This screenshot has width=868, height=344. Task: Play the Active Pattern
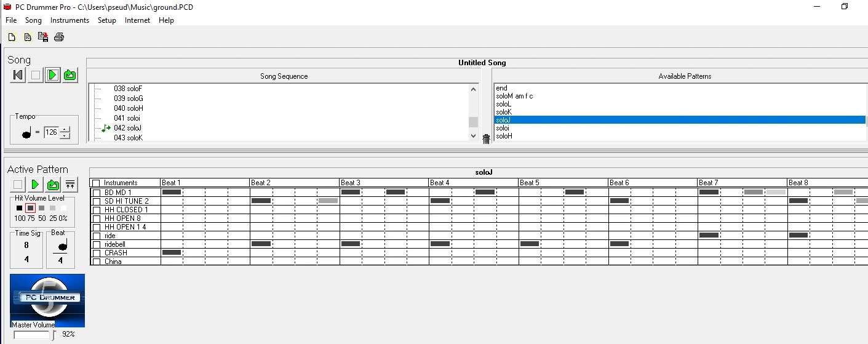pos(35,185)
